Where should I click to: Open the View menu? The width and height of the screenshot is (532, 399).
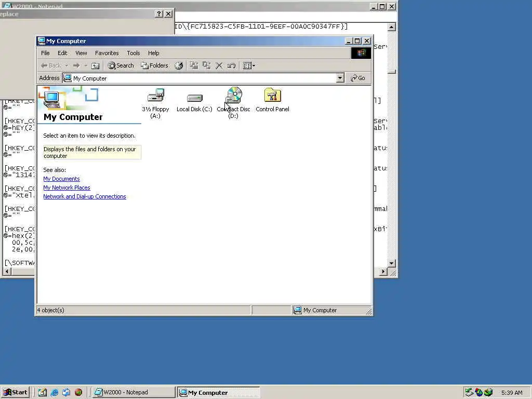coord(81,53)
